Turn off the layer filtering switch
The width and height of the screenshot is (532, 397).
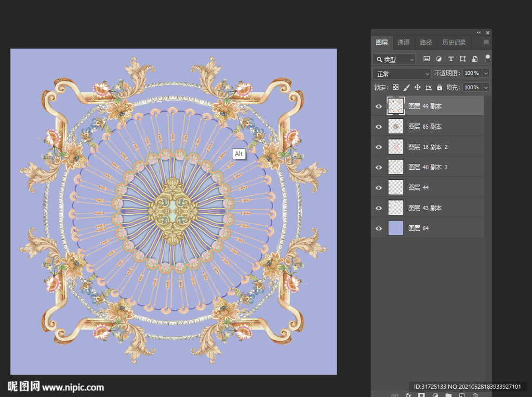(x=488, y=58)
